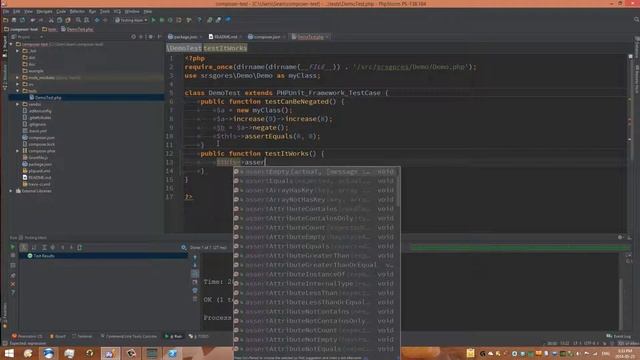Screen dimensions: 640x360
Task: Collapse the tests folder
Action: [18, 91]
